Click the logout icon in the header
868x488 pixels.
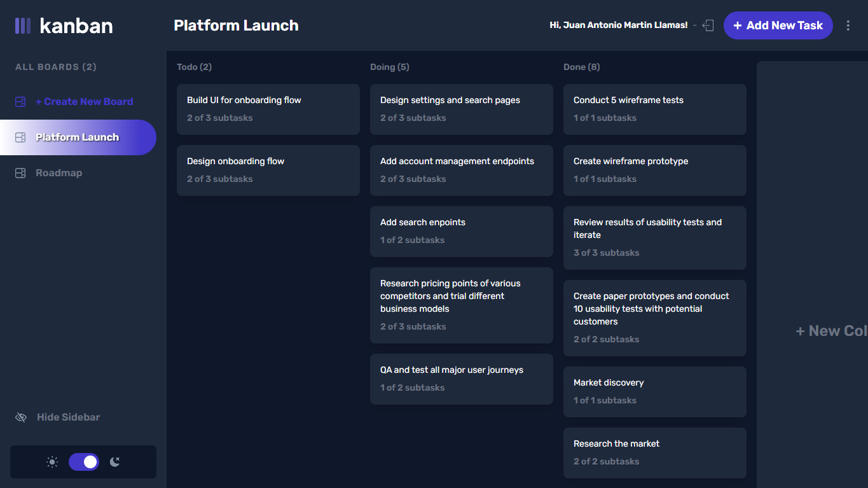click(708, 25)
